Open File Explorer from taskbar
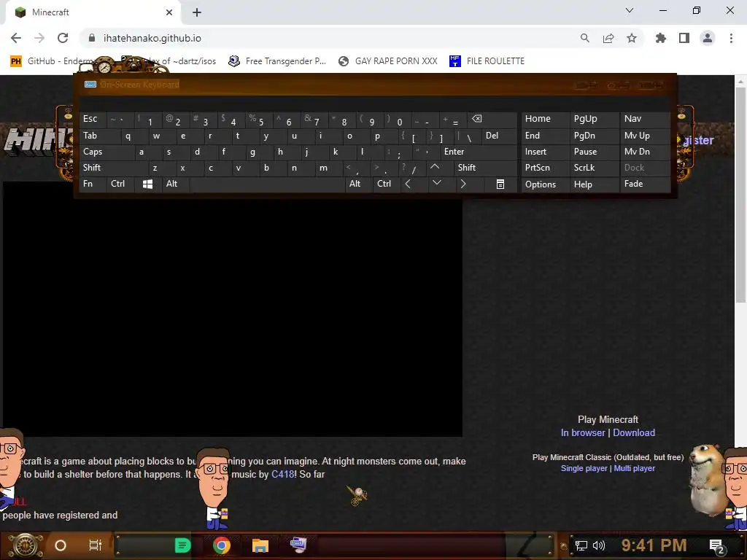Image resolution: width=747 pixels, height=560 pixels. (x=260, y=545)
